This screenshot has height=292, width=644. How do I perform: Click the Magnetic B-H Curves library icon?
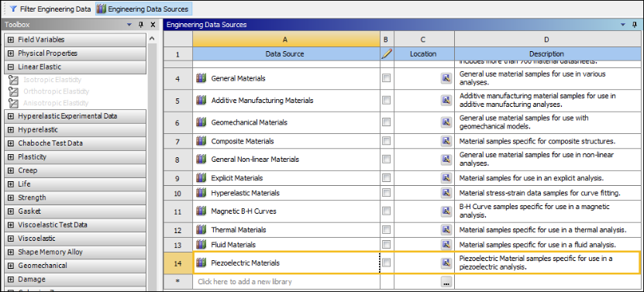pos(201,211)
